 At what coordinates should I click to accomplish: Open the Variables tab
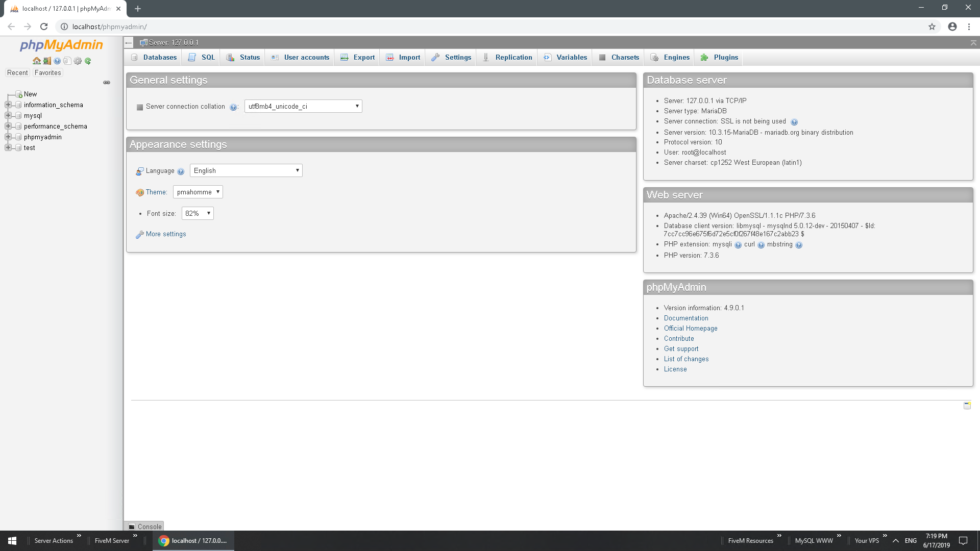click(x=565, y=58)
